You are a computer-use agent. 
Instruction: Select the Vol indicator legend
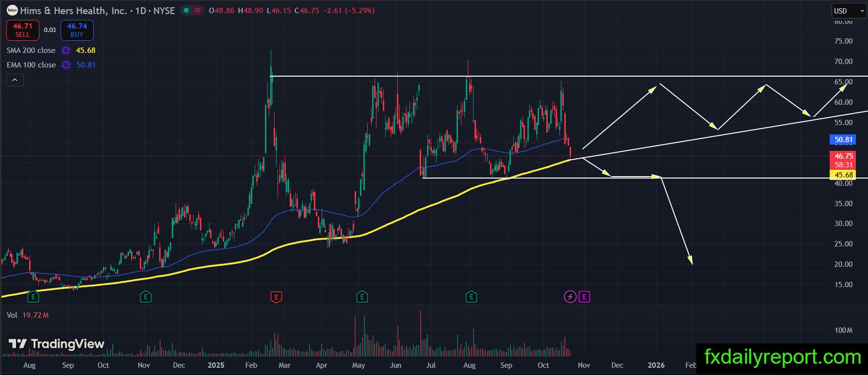pyautogui.click(x=12, y=315)
